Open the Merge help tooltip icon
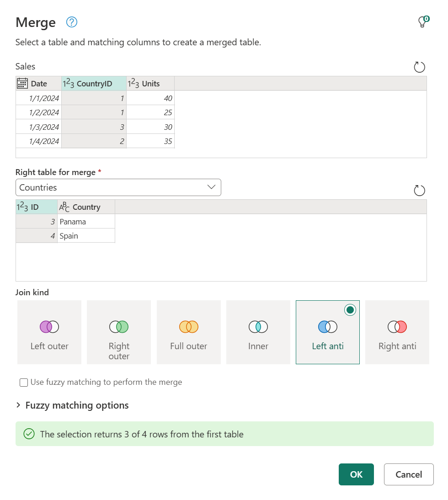Viewport: 448px width, 500px height. point(71,22)
